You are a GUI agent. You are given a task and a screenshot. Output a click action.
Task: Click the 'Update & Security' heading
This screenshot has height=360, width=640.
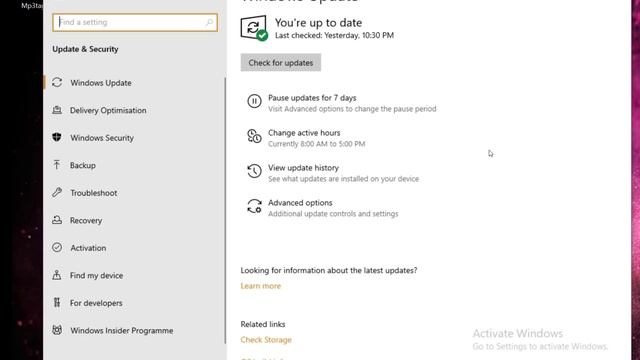click(85, 49)
